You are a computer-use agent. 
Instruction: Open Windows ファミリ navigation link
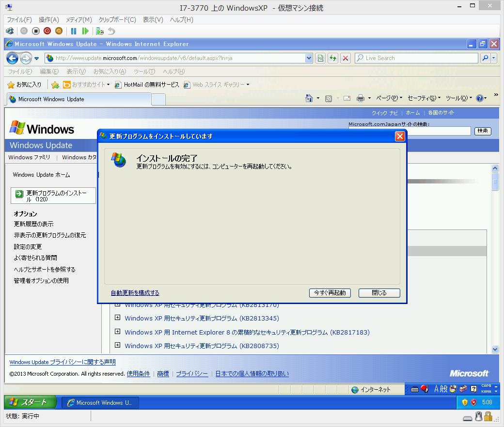point(29,157)
